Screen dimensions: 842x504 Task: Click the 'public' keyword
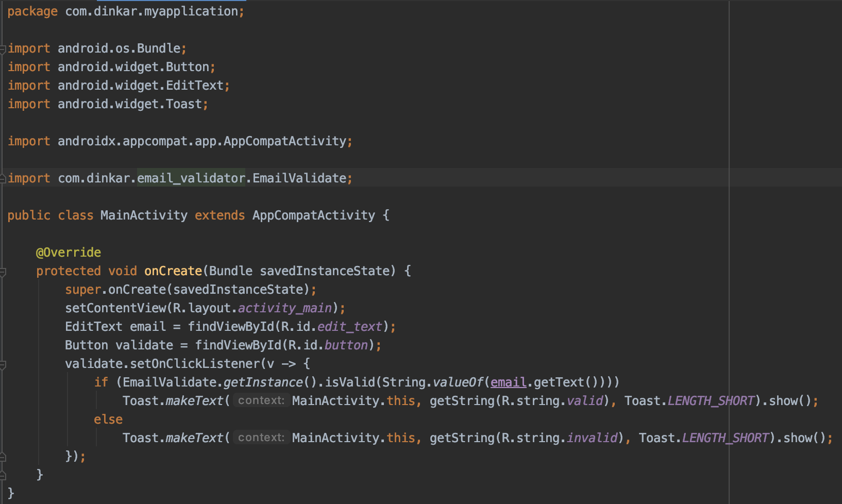click(29, 215)
